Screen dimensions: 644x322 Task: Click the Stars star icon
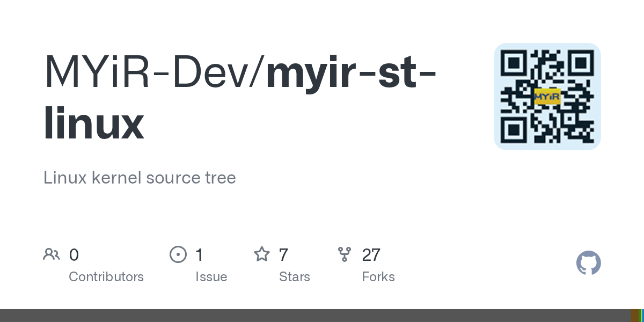point(261,254)
